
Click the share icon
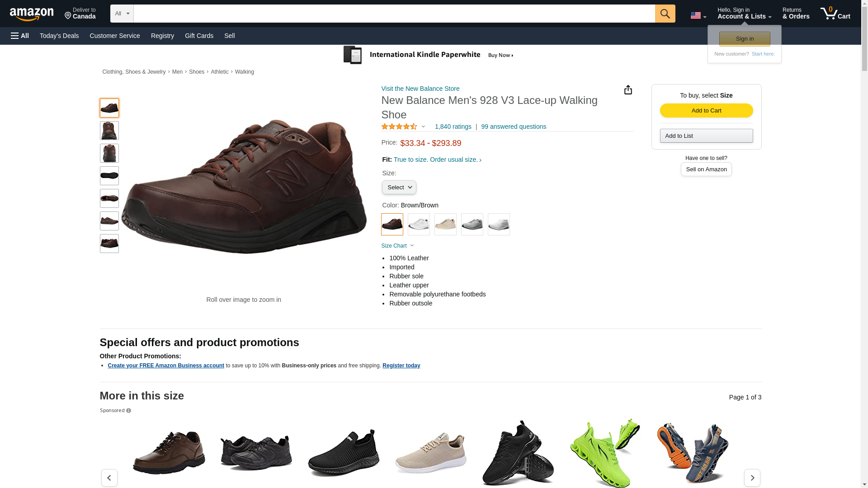click(628, 90)
